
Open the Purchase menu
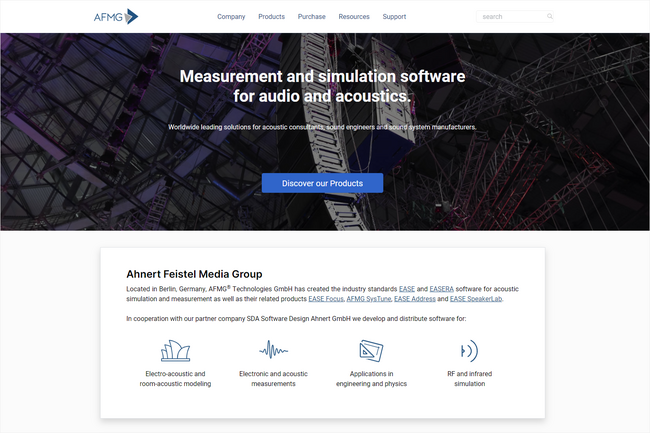click(x=311, y=17)
